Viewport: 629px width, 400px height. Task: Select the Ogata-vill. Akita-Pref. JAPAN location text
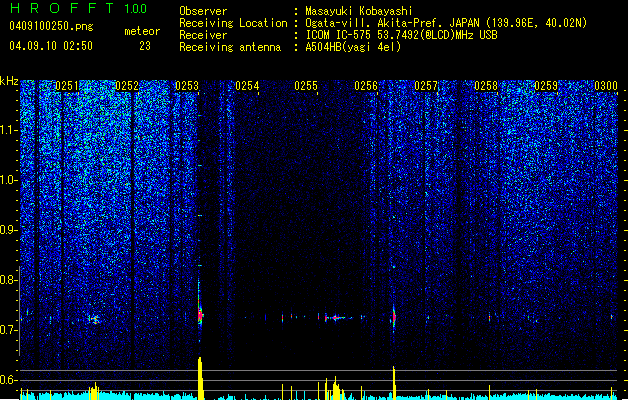coord(446,23)
